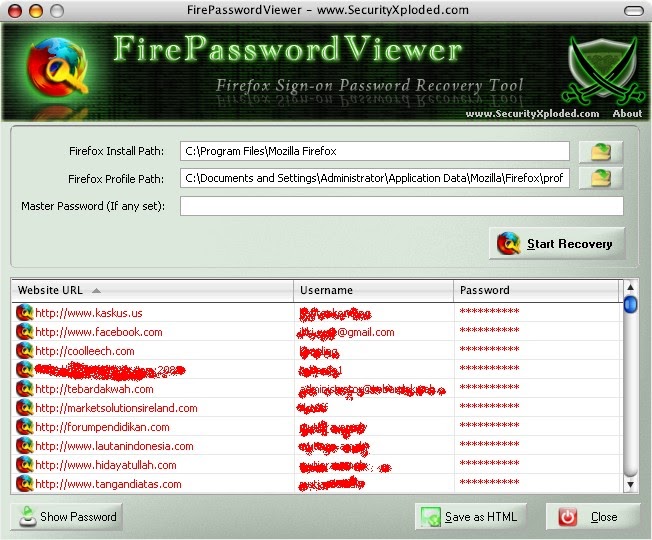Save results as HTML
This screenshot has height=540, width=652.
click(x=471, y=517)
